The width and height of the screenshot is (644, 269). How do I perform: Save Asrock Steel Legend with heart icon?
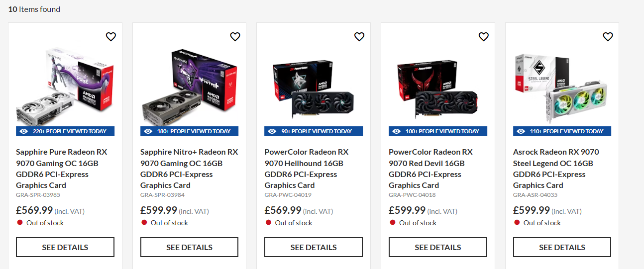(x=608, y=36)
